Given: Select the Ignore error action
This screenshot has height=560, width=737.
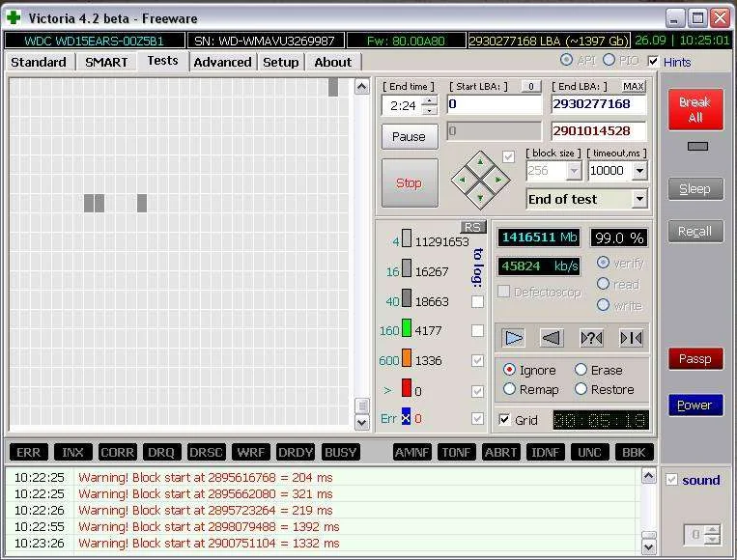Looking at the screenshot, I should [x=509, y=370].
